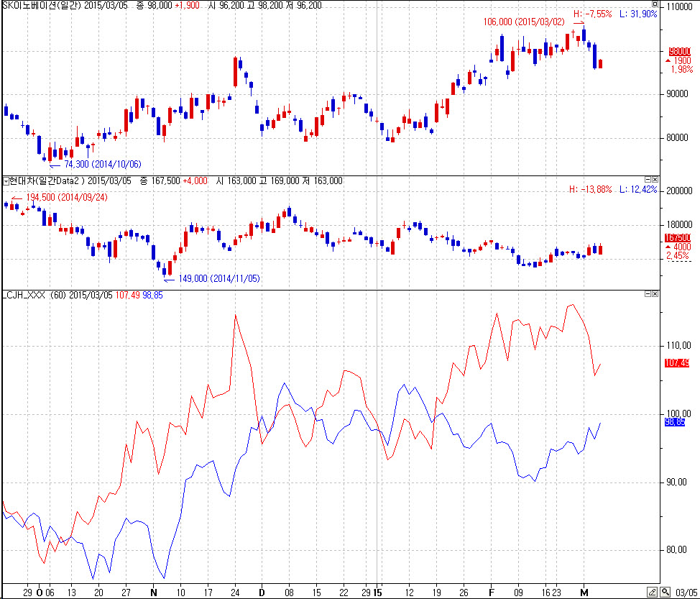This screenshot has width=700, height=599.
Task: Click the bold 15 year marker on time axis
Action: 378,593
